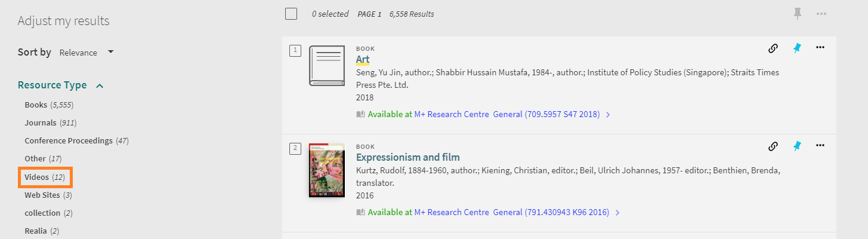Click the top pin icon above results
This screenshot has height=239, width=868.
tap(798, 13)
